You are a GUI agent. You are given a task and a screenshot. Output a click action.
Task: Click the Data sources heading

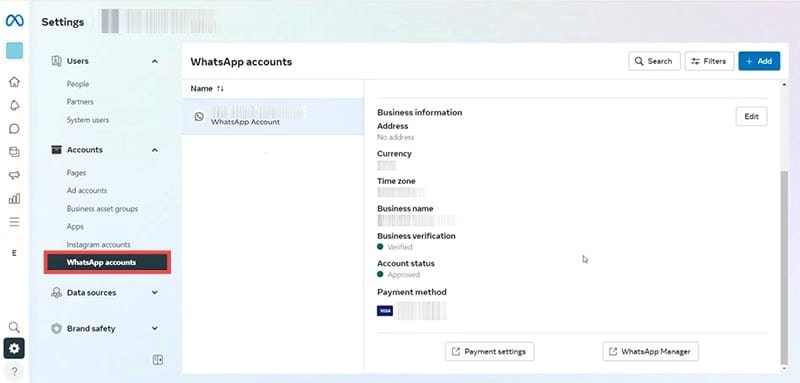click(x=91, y=293)
